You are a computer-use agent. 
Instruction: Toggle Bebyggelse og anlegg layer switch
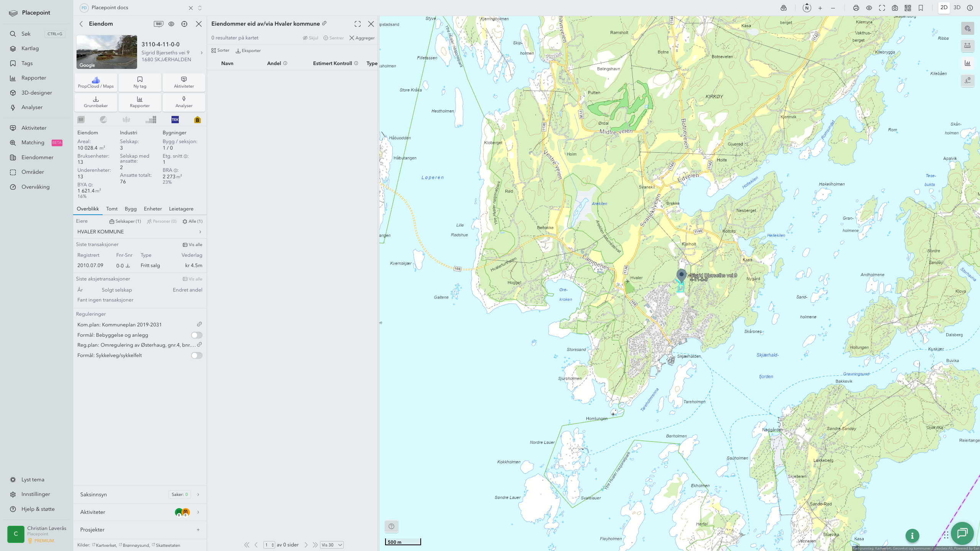coord(197,335)
